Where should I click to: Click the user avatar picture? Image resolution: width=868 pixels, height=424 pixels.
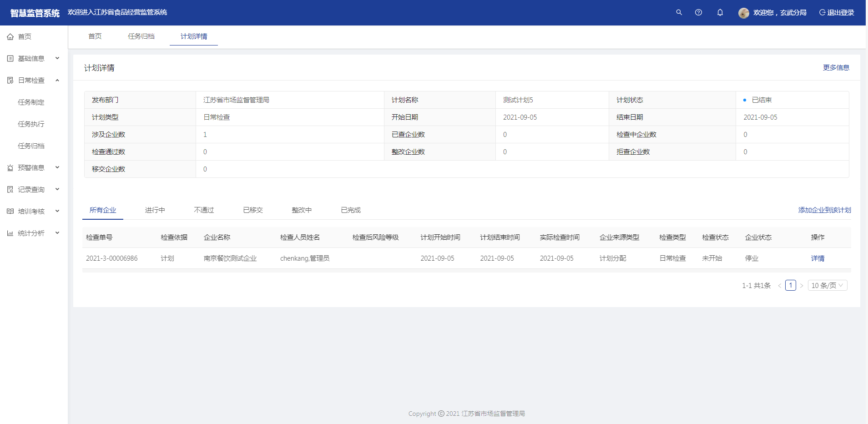pos(743,13)
